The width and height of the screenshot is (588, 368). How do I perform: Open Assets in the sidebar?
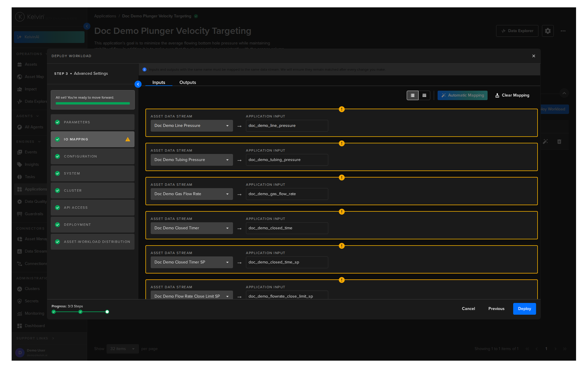[x=31, y=64]
